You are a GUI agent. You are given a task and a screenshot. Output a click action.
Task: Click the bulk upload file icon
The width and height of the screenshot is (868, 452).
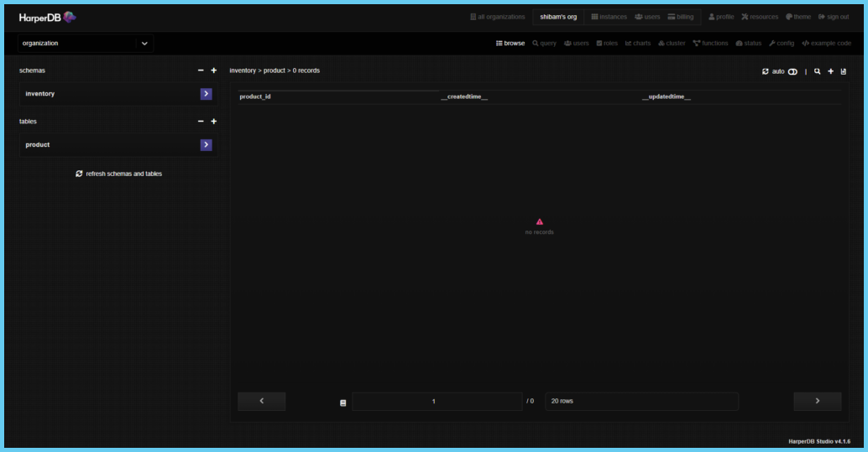(843, 71)
